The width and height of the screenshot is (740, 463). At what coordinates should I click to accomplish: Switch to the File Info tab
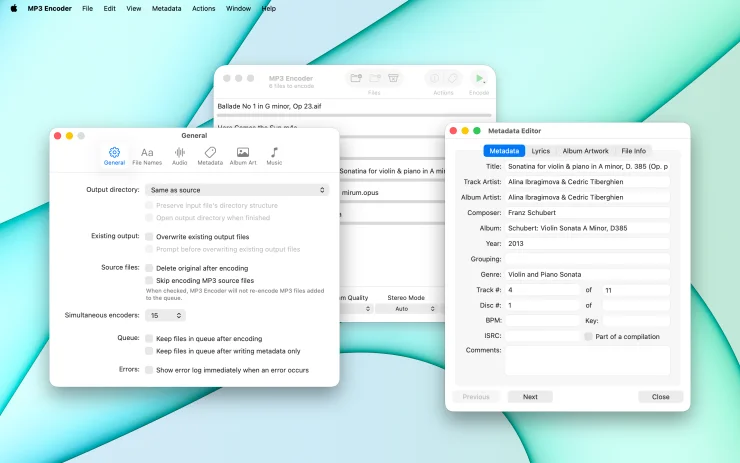pyautogui.click(x=633, y=151)
